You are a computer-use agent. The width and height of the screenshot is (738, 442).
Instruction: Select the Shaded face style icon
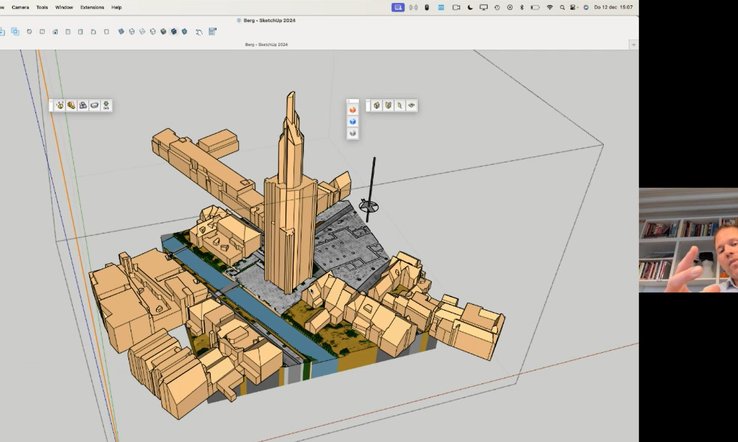(163, 31)
